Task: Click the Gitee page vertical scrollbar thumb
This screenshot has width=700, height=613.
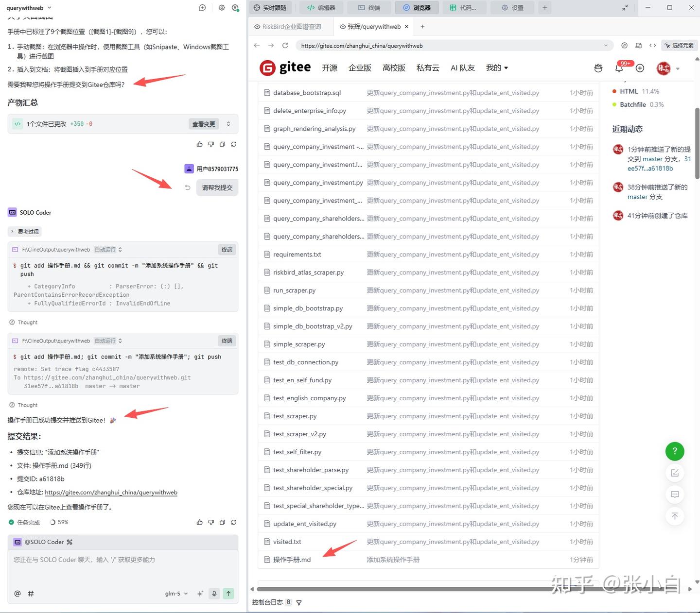Action: [x=697, y=143]
